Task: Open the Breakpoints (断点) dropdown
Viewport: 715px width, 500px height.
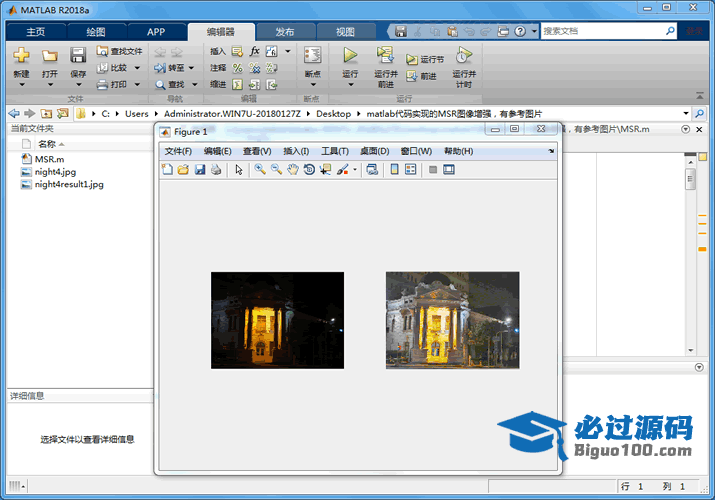Action: [312, 85]
